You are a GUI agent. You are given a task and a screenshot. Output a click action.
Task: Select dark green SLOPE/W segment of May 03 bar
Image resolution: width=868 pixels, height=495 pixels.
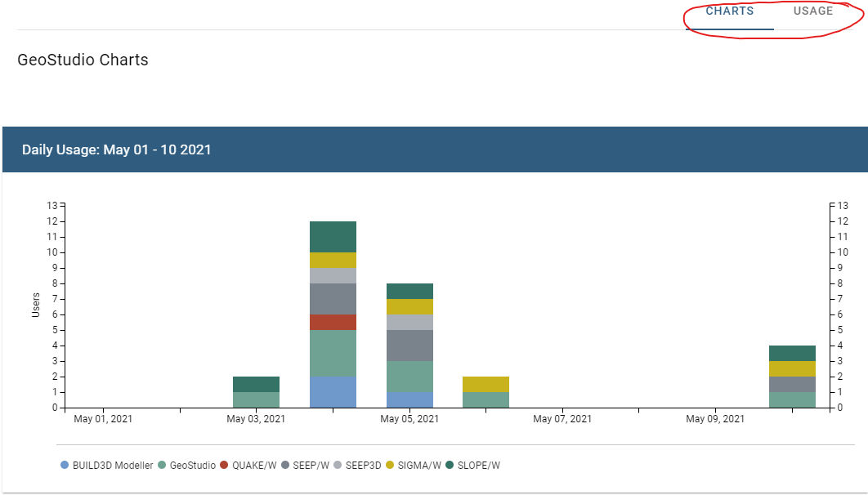click(x=257, y=385)
